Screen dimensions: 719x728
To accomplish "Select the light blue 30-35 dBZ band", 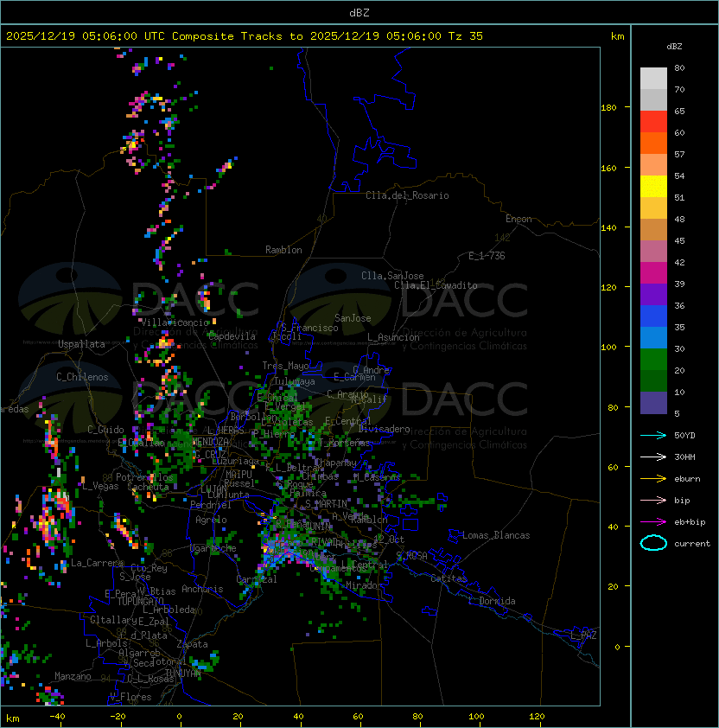I will click(653, 337).
